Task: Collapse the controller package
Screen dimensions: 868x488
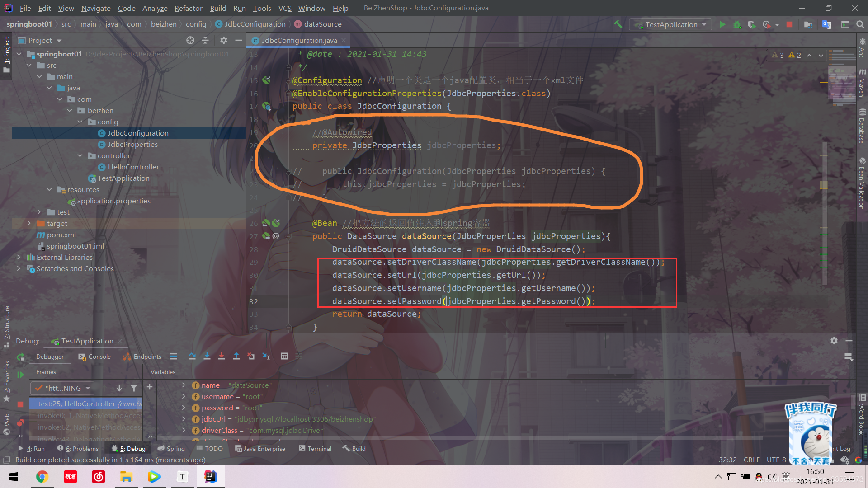Action: point(80,155)
